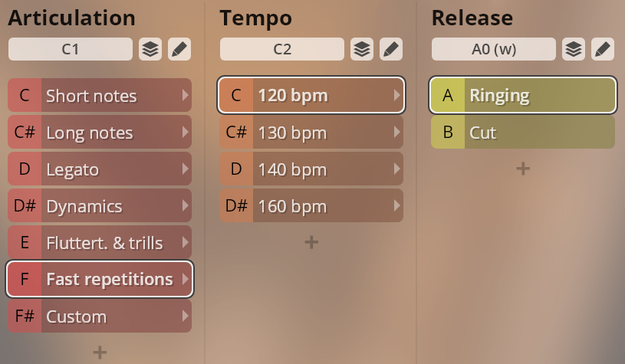The image size is (625, 364).
Task: Click the pencil edit icon for Articulation
Action: tap(179, 49)
